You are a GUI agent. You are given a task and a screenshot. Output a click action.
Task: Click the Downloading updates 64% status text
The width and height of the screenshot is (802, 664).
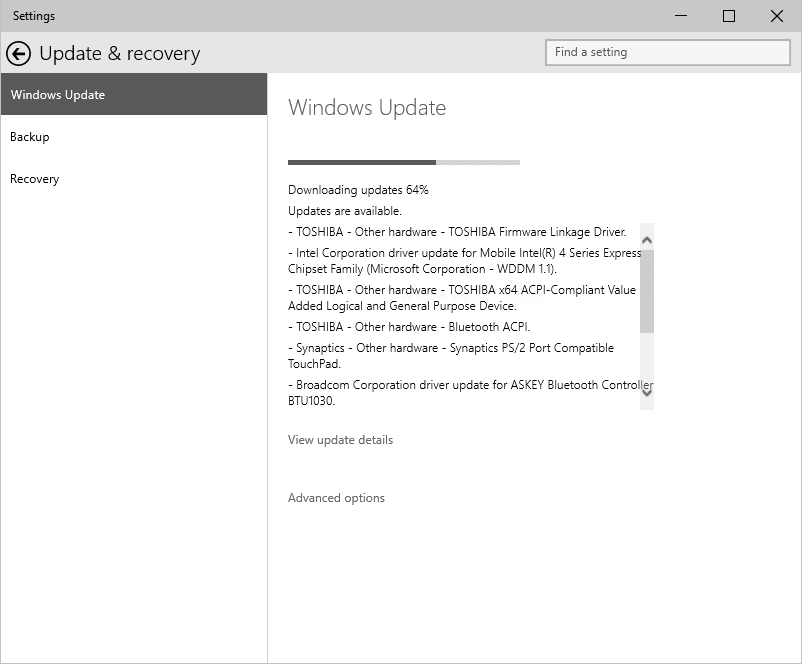[x=358, y=190]
